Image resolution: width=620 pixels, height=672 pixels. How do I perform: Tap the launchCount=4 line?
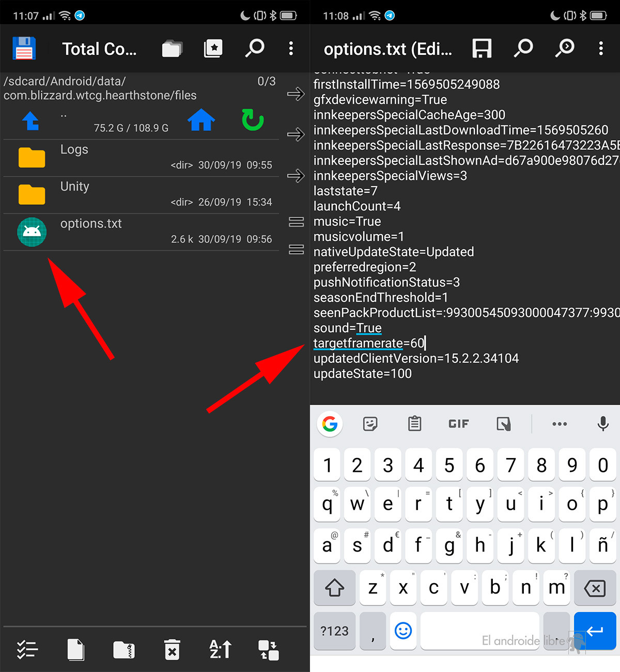[x=357, y=206]
